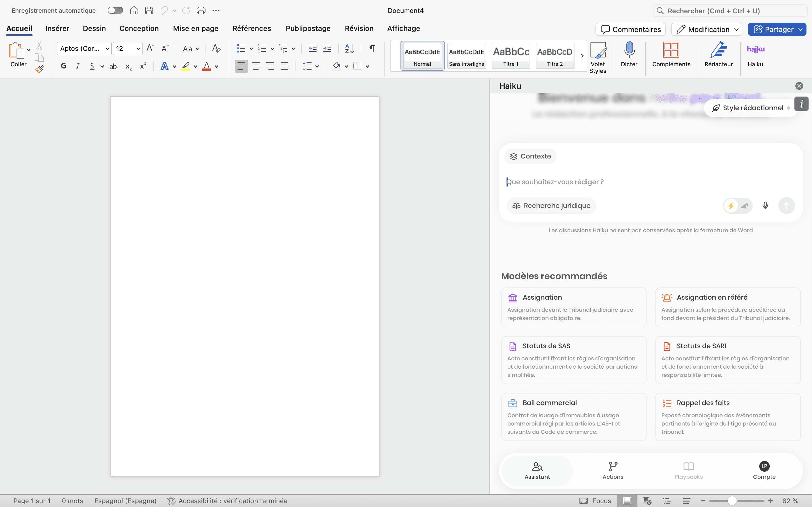The height and width of the screenshot is (507, 812).
Task: Show paragraph marks with pilcrow icon
Action: [372, 49]
